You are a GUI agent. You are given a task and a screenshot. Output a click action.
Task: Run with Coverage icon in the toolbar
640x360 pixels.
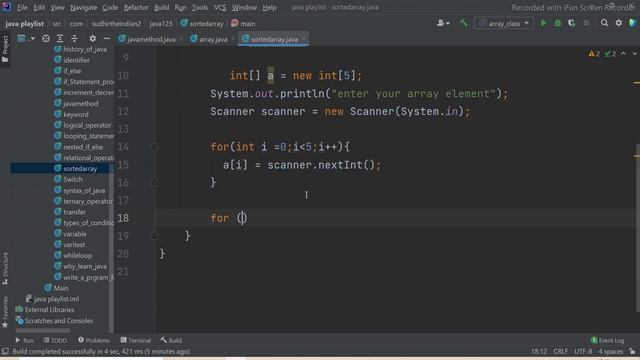pyautogui.click(x=571, y=23)
